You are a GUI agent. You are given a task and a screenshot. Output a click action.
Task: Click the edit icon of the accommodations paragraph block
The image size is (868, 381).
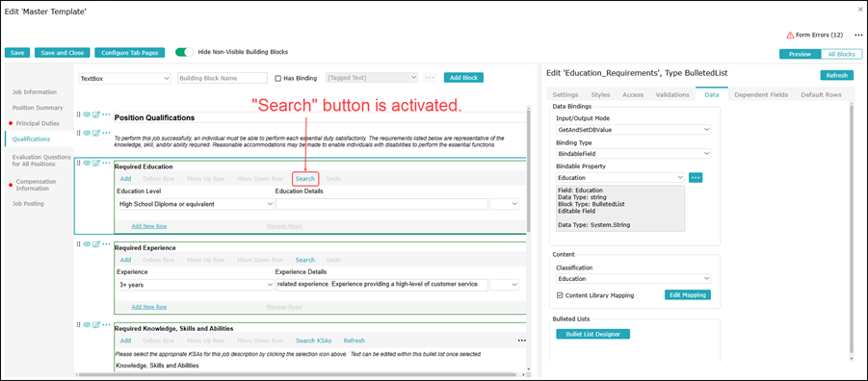[96, 133]
